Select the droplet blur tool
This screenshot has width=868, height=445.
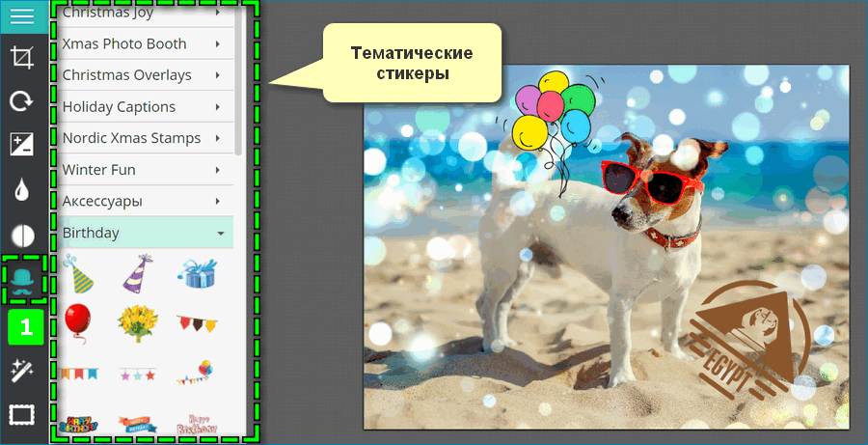click(22, 190)
